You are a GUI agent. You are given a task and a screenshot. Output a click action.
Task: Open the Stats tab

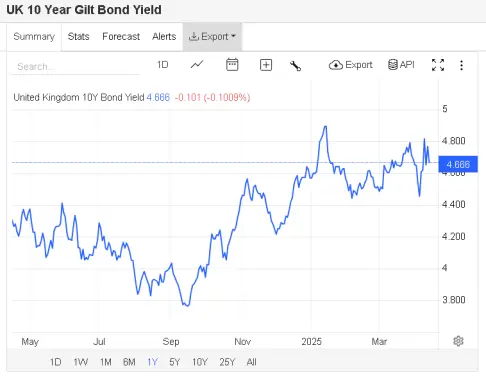[78, 37]
